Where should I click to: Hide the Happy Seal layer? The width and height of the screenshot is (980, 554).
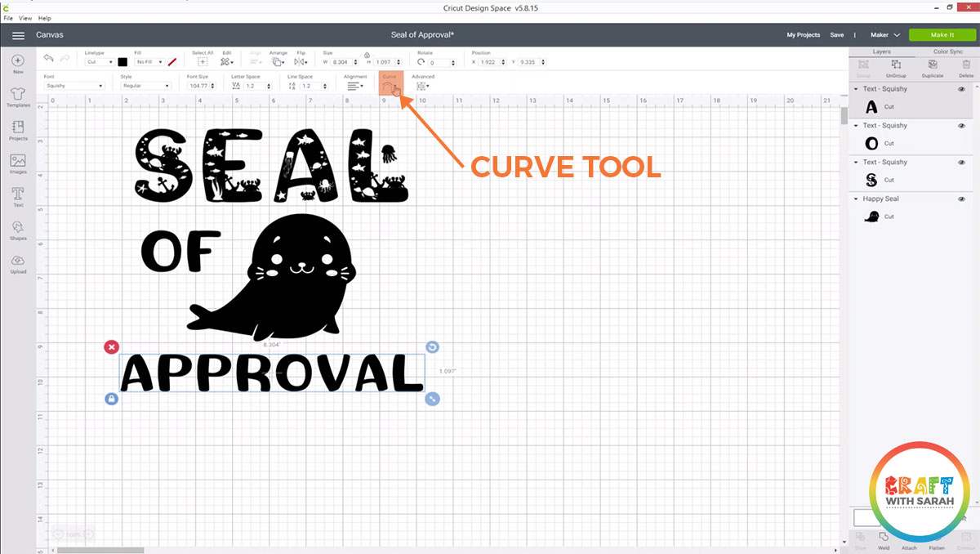click(961, 199)
